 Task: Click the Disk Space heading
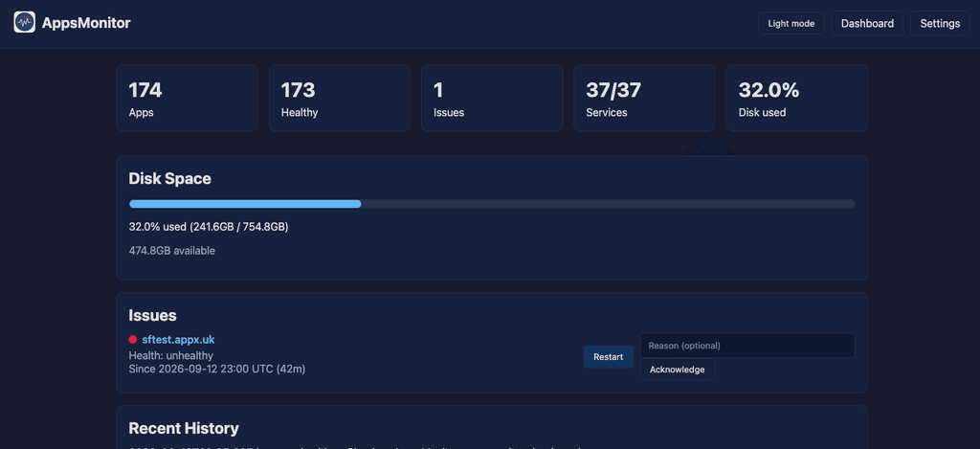pos(170,179)
